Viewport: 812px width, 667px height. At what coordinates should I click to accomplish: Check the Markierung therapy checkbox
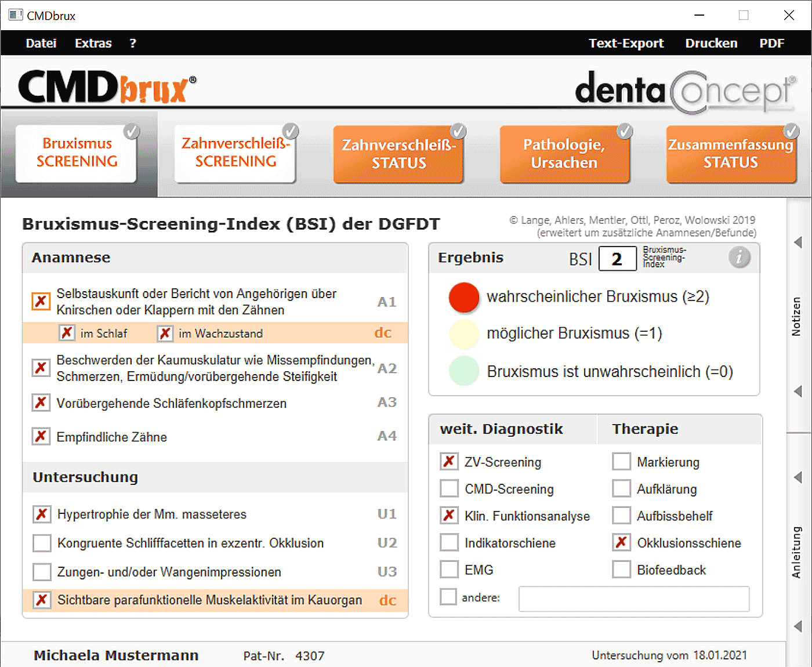point(622,462)
